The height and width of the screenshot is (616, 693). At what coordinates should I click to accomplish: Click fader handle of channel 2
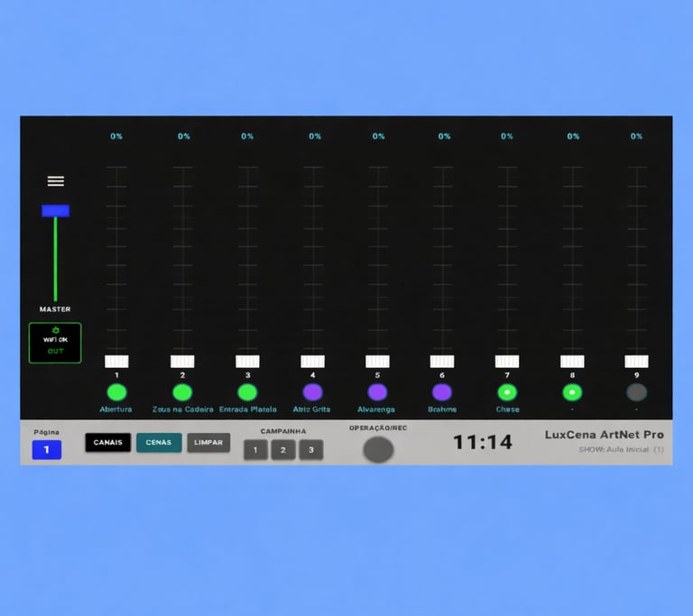coord(182,362)
